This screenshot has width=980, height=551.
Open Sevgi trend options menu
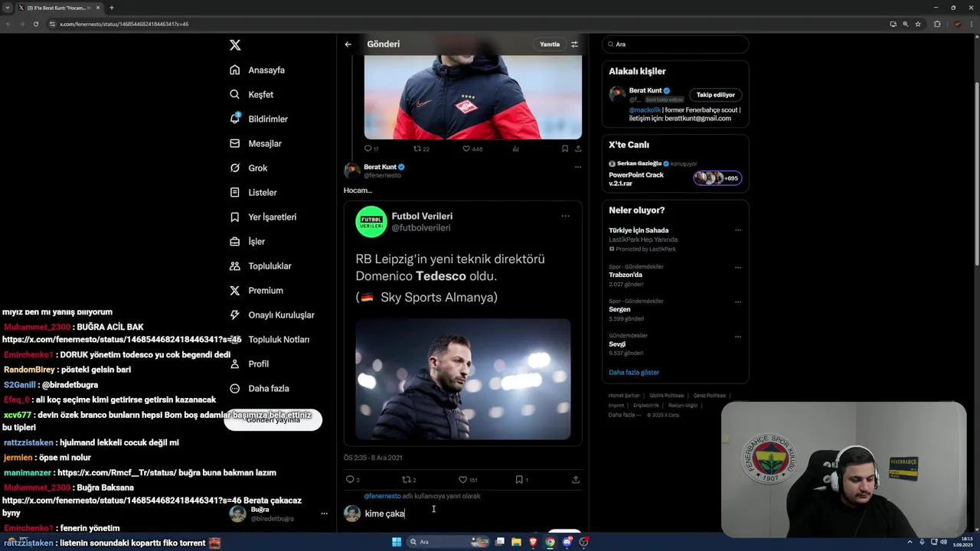(738, 337)
